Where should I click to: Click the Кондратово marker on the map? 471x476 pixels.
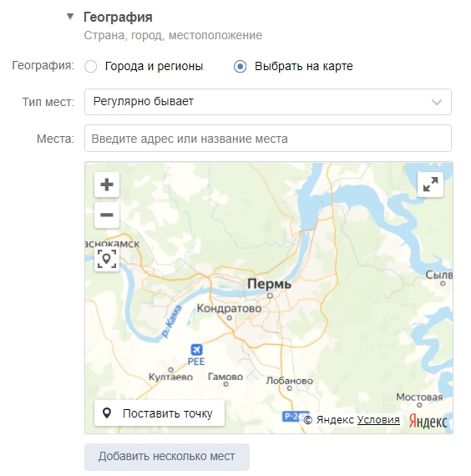point(230,318)
